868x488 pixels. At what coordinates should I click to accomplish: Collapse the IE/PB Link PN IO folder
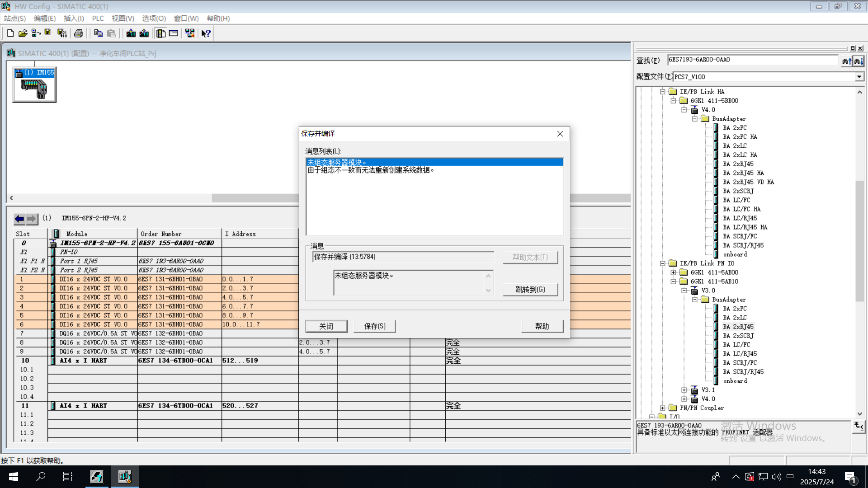pos(662,263)
